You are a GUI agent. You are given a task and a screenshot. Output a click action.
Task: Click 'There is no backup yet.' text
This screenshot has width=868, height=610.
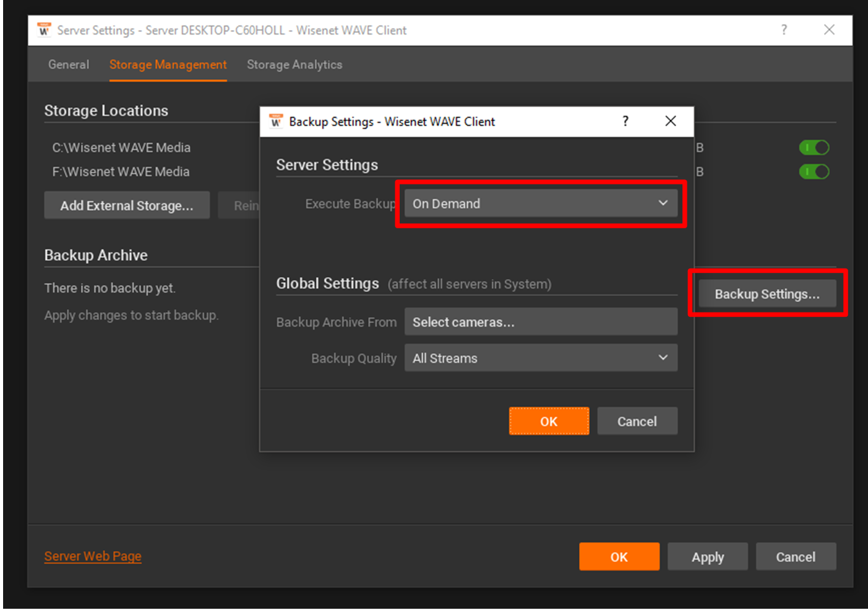tap(110, 288)
